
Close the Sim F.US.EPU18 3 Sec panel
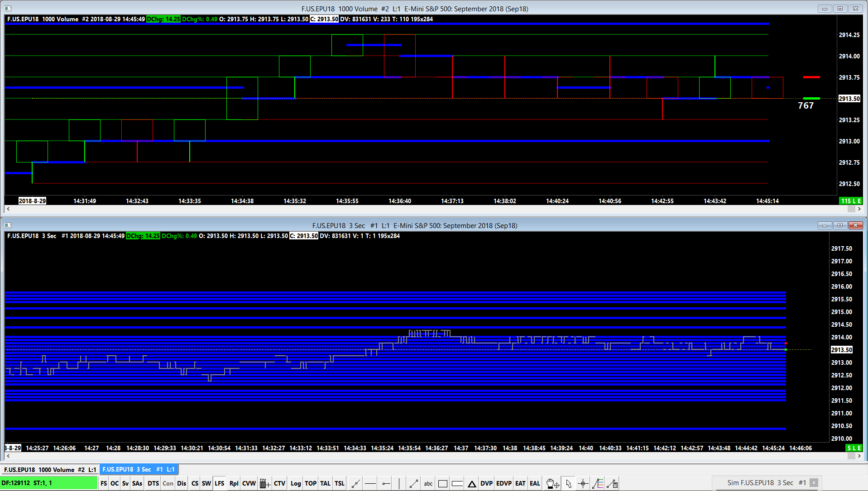[814, 483]
